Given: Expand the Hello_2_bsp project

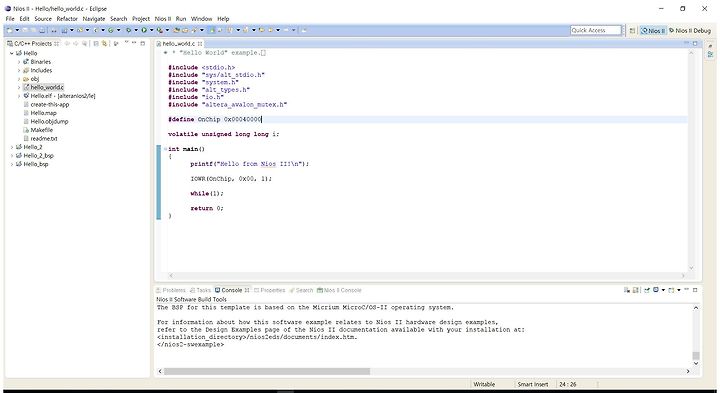Looking at the screenshot, I should click(x=11, y=156).
